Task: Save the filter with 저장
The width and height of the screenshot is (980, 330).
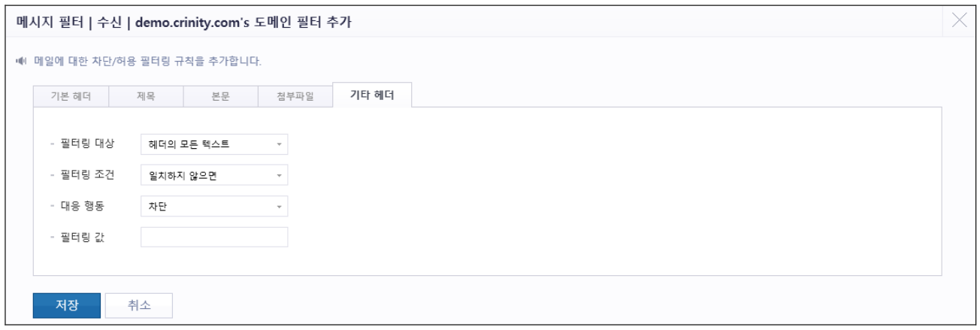Action: 66,305
